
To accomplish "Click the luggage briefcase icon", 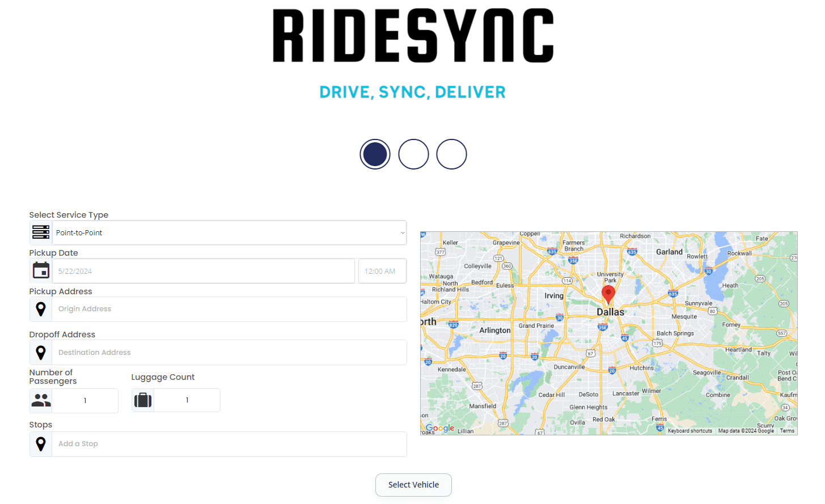I will (x=142, y=400).
